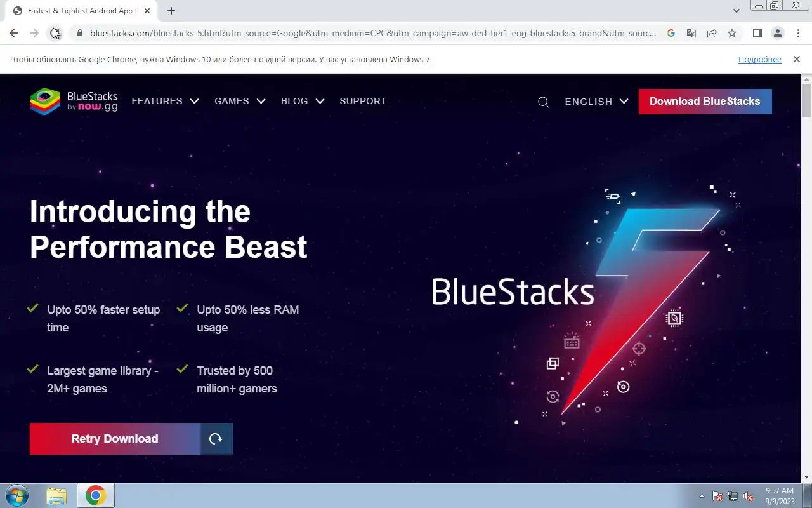Open Chrome profile avatar
Viewport: 812px width, 508px height.
coord(777,33)
